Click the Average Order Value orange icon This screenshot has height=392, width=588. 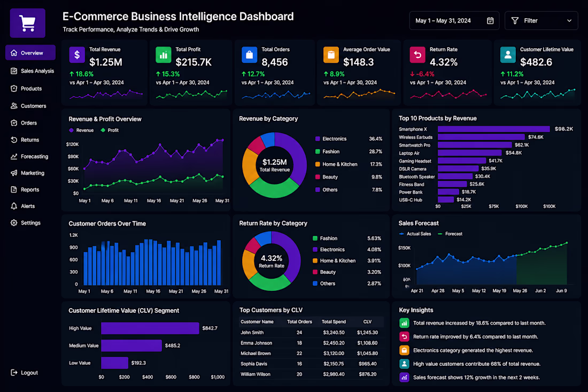(331, 55)
